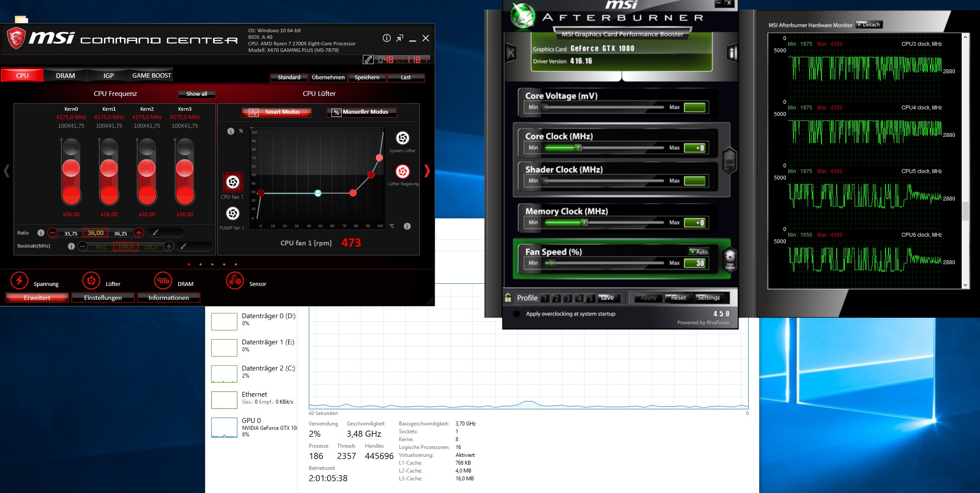
Task: Open Afterburner Settings
Action: point(708,298)
